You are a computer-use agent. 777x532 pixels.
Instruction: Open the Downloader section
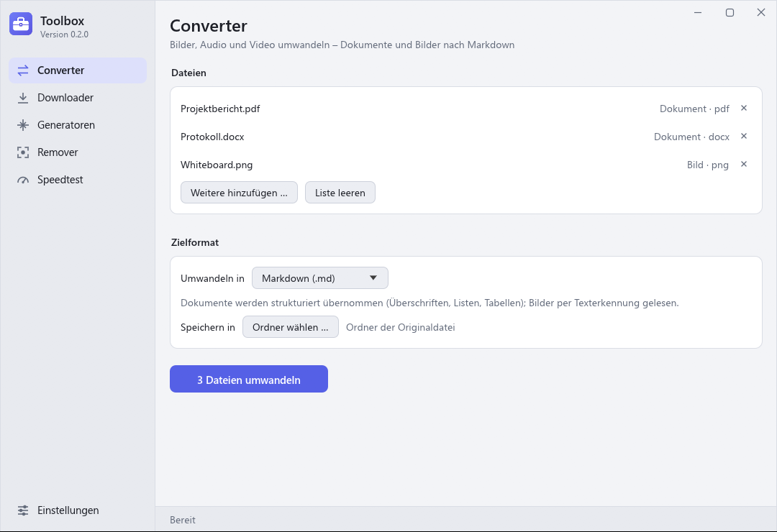pyautogui.click(x=78, y=98)
